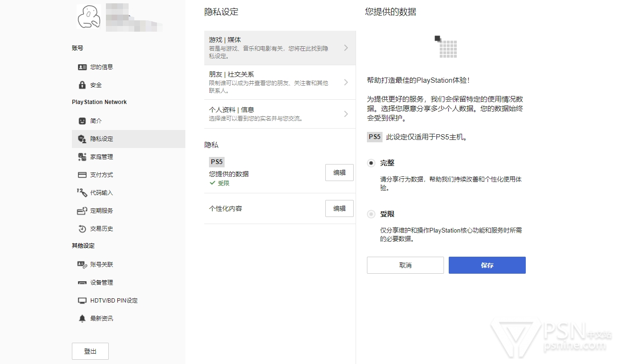Select the 完整 radio option
The width and height of the screenshot is (618, 364).
click(x=371, y=163)
